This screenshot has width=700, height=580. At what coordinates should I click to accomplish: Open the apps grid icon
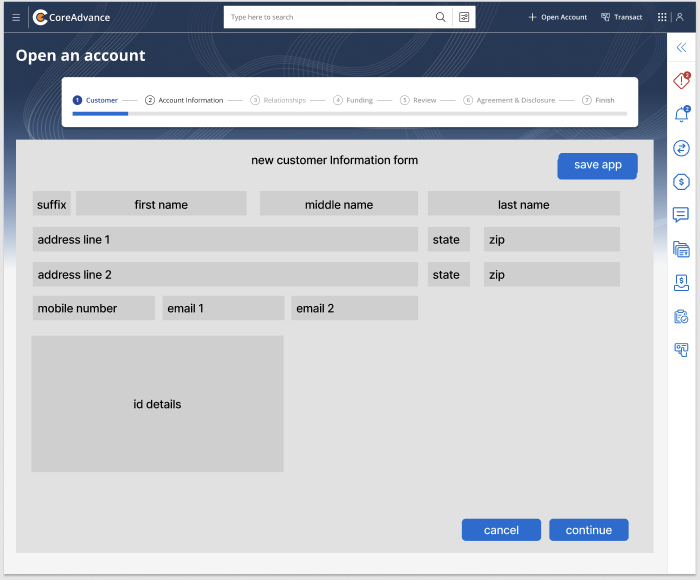click(x=662, y=17)
